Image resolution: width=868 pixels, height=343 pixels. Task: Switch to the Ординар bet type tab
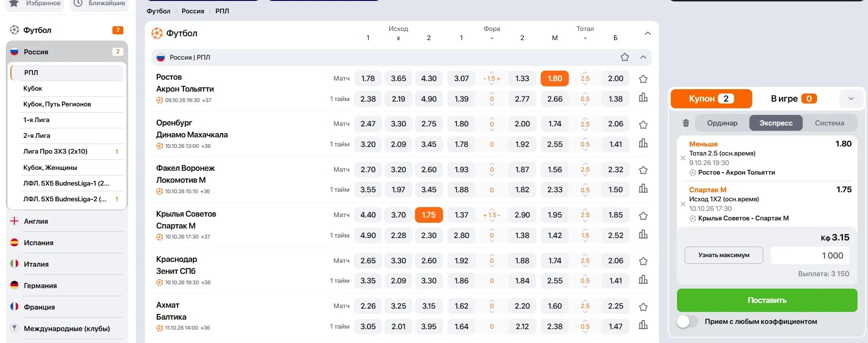tap(722, 123)
